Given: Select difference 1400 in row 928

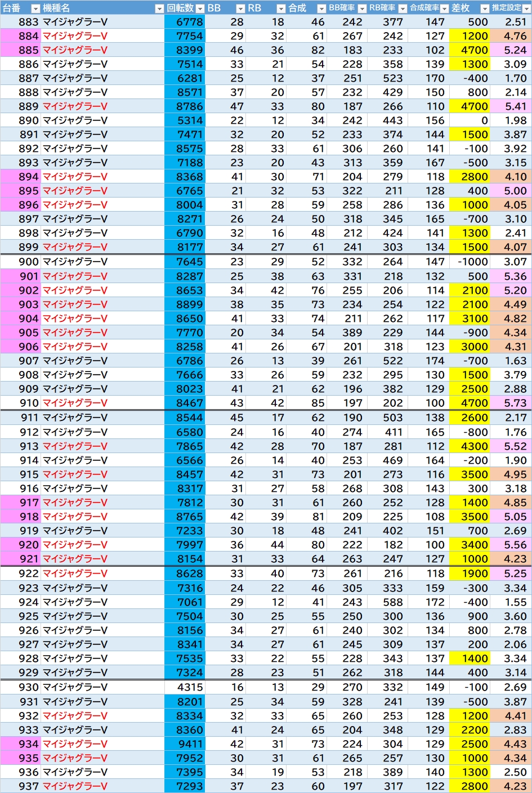Looking at the screenshot, I should 470,658.
